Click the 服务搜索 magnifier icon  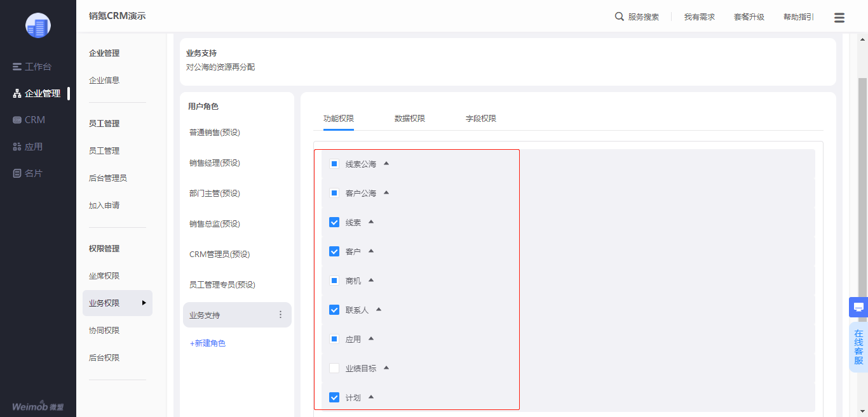tap(620, 17)
